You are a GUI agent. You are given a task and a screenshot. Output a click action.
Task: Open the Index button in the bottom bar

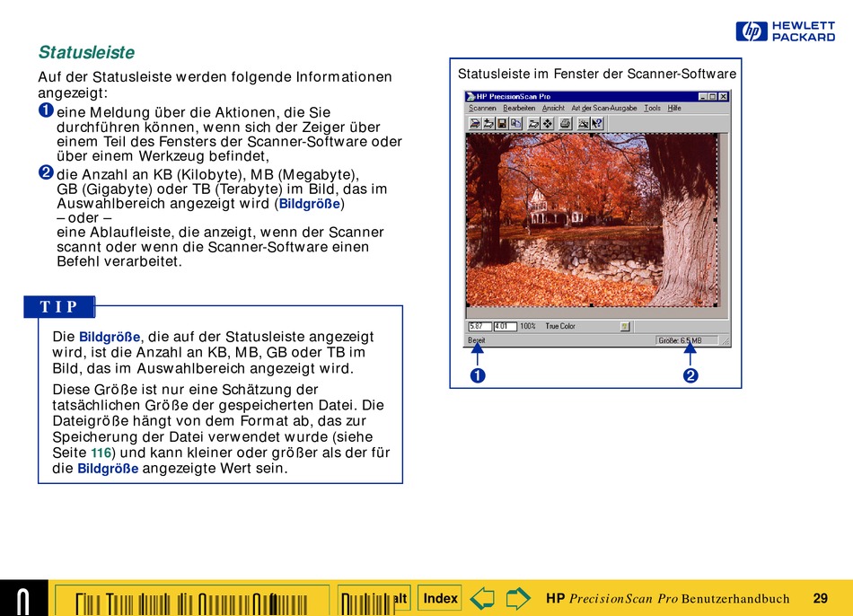coord(440,599)
